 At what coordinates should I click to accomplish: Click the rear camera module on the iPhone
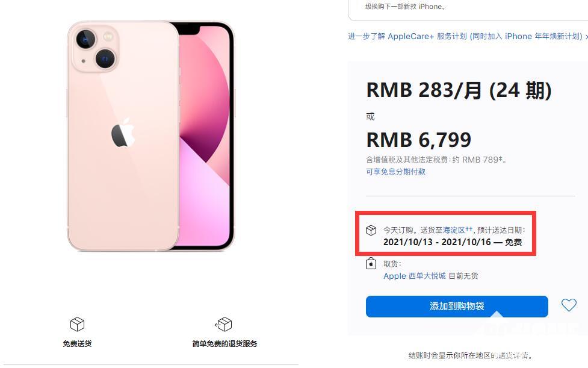pos(95,49)
